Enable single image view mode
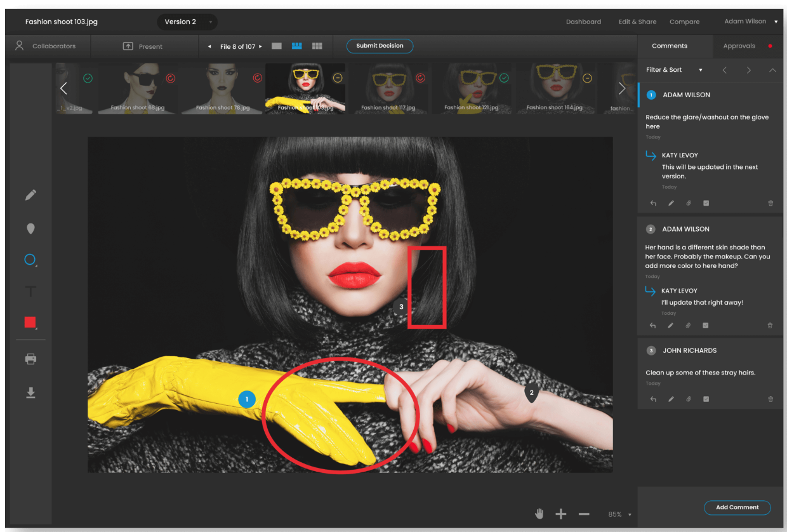Screen dimensions: 787x532 (276, 46)
